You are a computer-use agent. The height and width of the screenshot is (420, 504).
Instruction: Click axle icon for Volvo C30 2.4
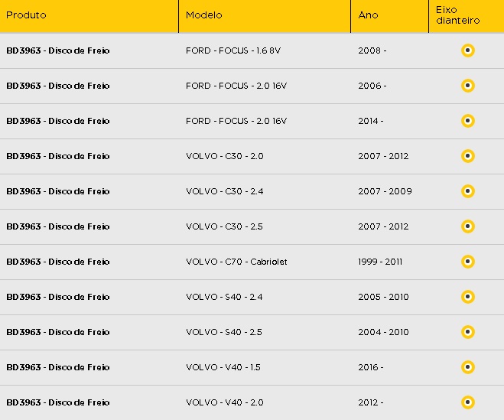click(468, 191)
